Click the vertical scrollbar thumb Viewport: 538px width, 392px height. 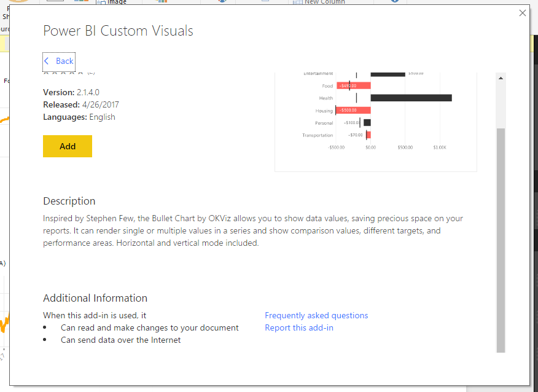(501, 240)
